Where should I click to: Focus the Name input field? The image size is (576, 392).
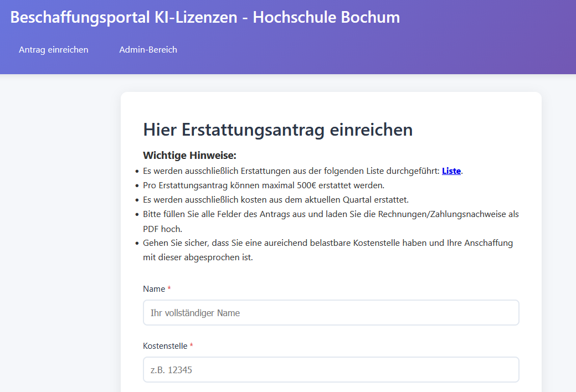tap(331, 313)
